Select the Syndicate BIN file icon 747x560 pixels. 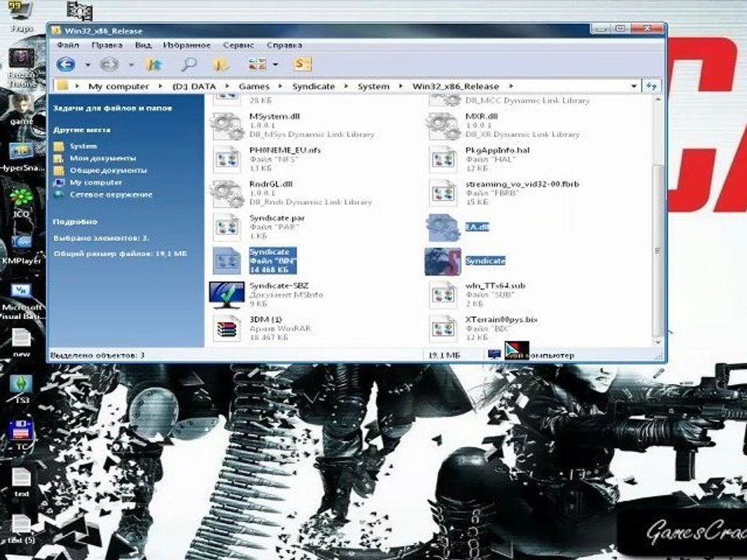pos(227,261)
